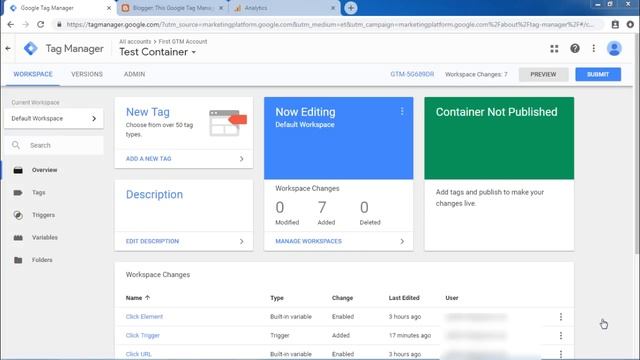Click the Tag Manager logo icon
Image resolution: width=640 pixels, height=360 pixels.
pos(31,49)
